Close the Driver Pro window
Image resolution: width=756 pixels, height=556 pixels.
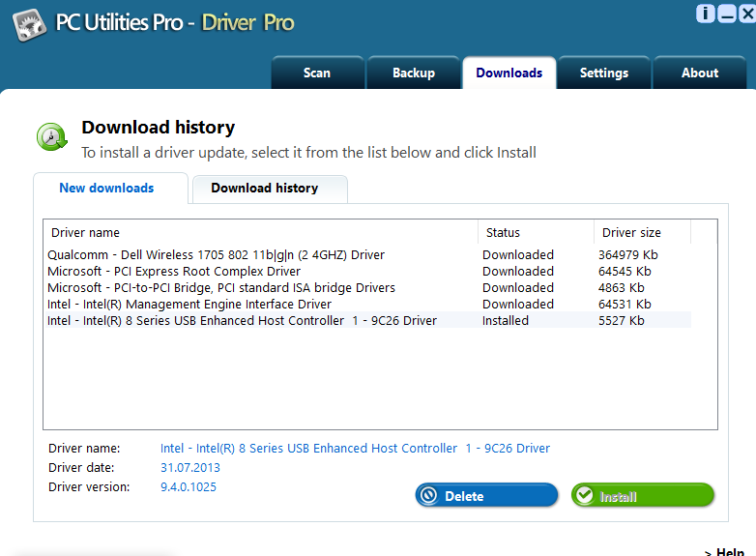pos(747,14)
